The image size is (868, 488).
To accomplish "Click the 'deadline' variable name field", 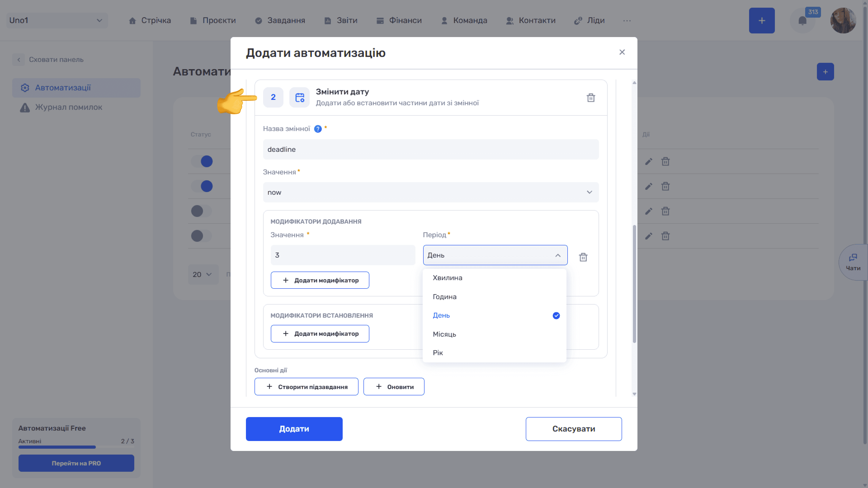I will coord(431,149).
